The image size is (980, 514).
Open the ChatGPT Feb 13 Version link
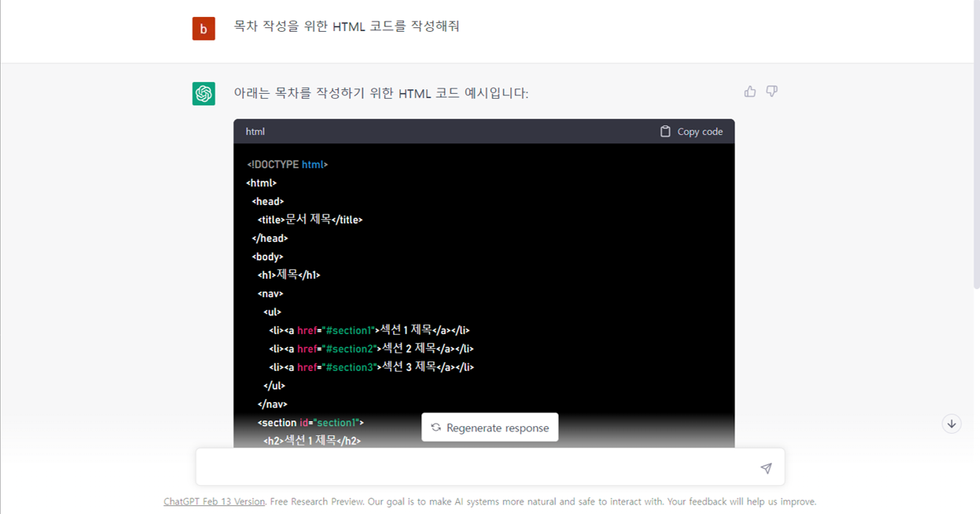tap(214, 501)
